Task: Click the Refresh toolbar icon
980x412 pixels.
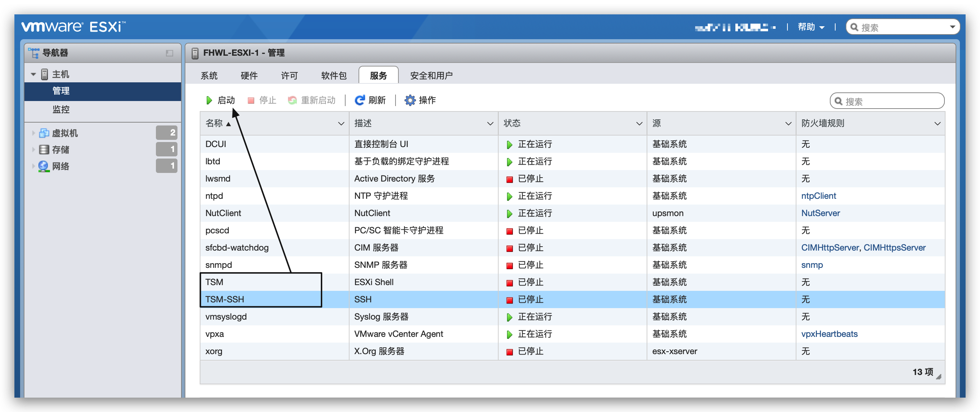Action: tap(359, 100)
